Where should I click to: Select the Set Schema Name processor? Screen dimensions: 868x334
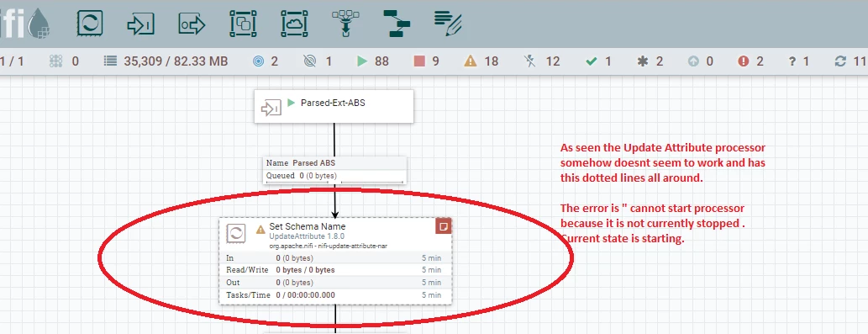(335, 260)
